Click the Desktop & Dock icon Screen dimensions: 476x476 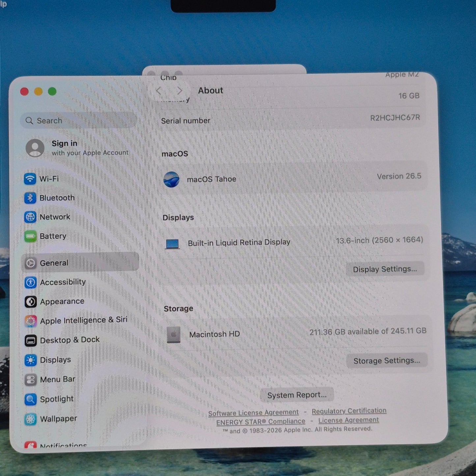point(31,341)
